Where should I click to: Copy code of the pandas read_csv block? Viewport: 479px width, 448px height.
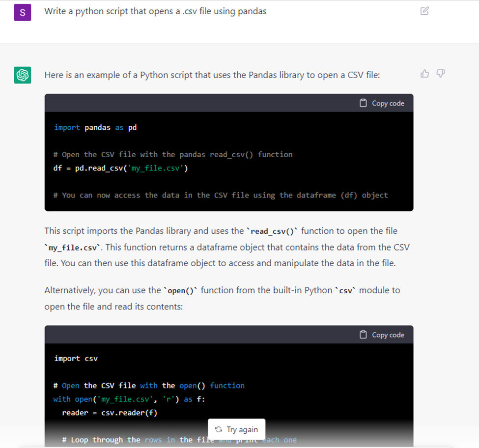tap(382, 103)
